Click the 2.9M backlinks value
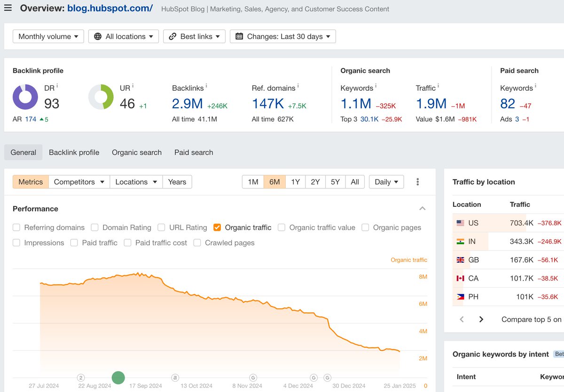The image size is (564, 392). (188, 103)
